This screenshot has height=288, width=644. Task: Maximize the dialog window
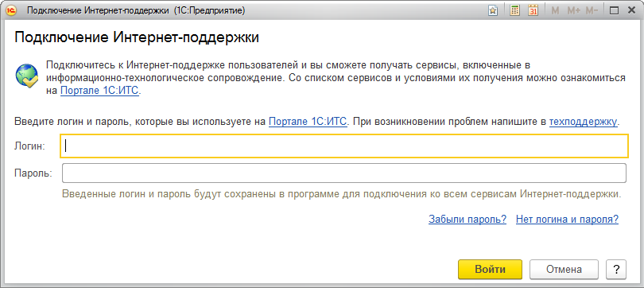[615, 11]
